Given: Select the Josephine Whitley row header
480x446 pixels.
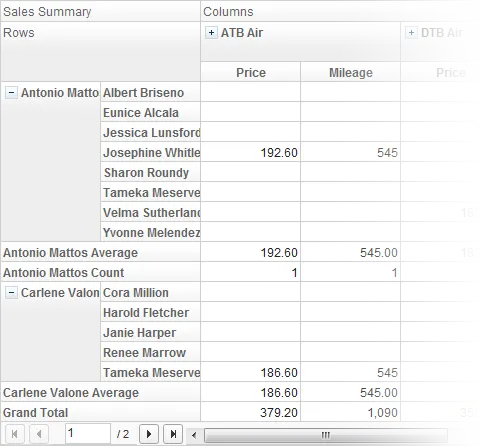Looking at the screenshot, I should [x=151, y=152].
